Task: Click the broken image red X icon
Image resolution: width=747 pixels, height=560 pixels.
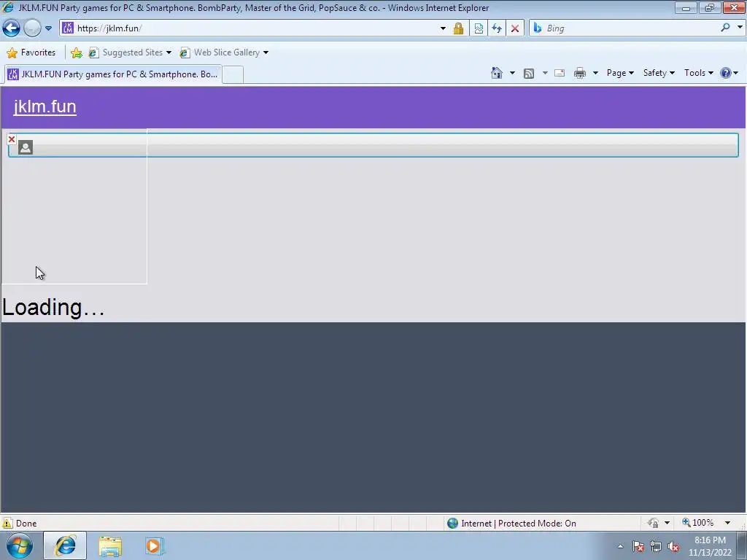Action: tap(12, 139)
